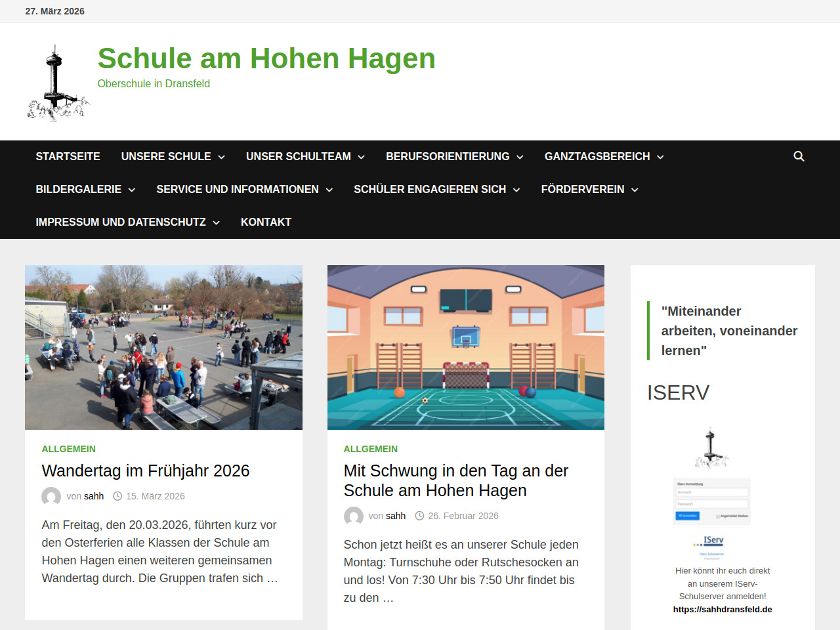This screenshot has height=630, width=840.
Task: Open the sahhdransfeld.de IServ link
Action: [722, 610]
